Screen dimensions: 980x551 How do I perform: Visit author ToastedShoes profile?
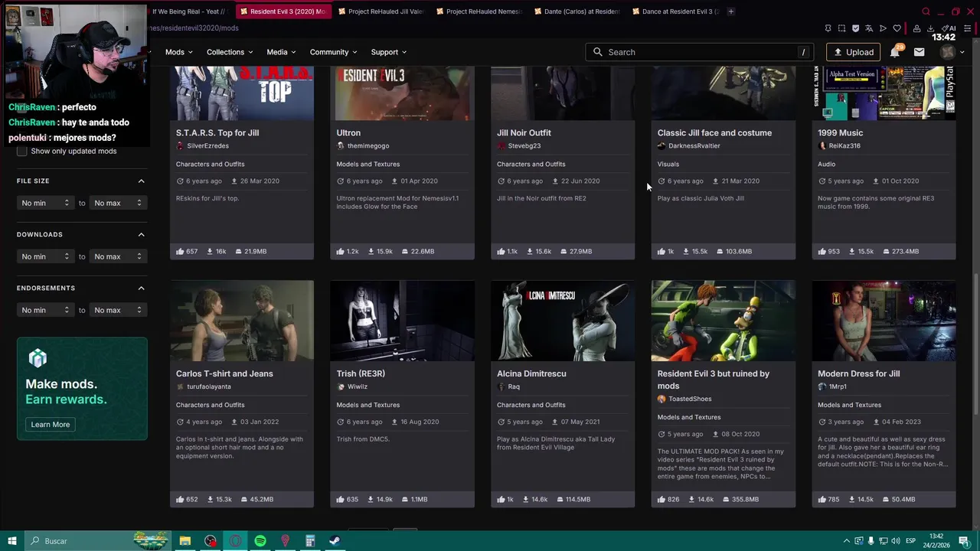[x=690, y=399]
